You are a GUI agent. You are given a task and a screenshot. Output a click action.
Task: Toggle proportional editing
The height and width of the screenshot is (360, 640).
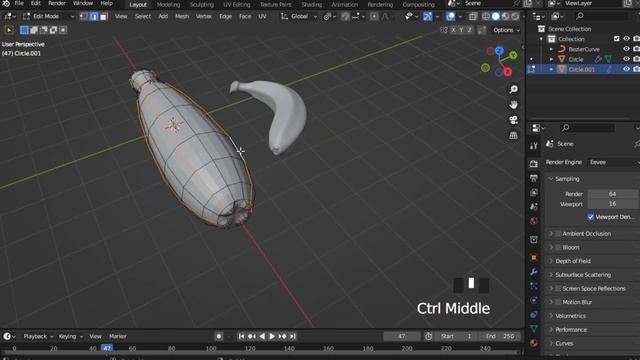click(374, 17)
